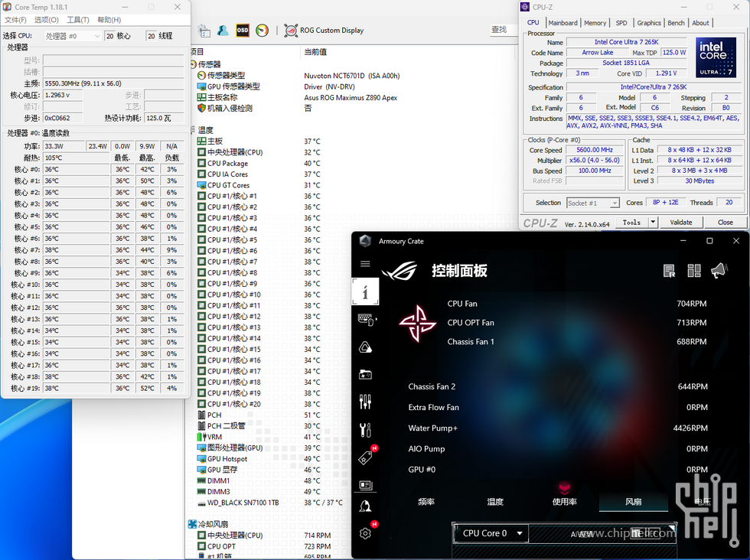Select the 风扇 tab in Armoury Crate

[634, 502]
